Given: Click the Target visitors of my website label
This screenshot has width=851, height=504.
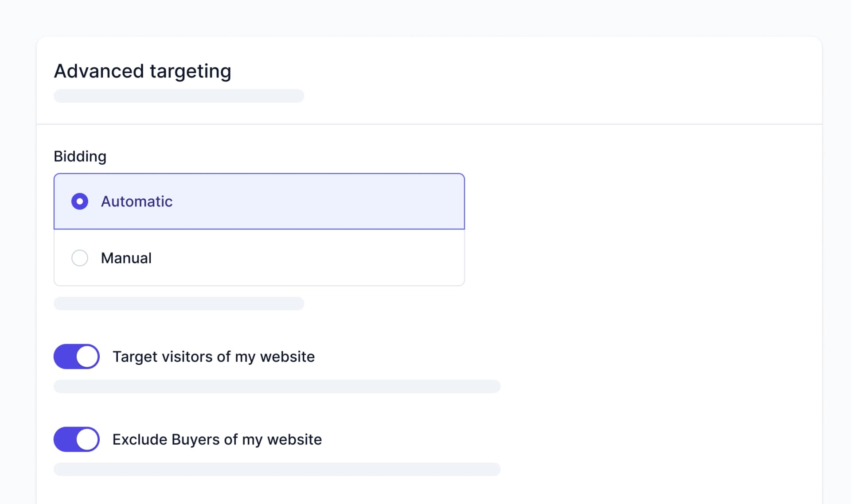Looking at the screenshot, I should pos(214,357).
